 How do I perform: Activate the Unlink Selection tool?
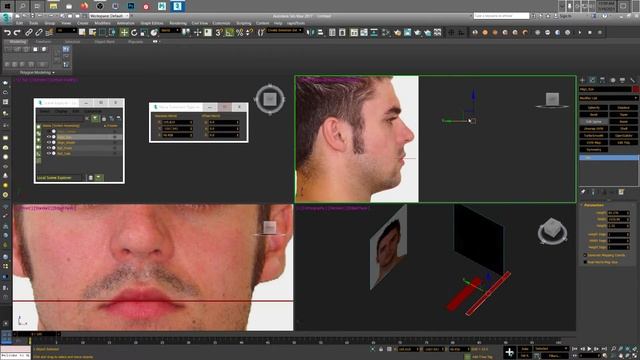39,33
